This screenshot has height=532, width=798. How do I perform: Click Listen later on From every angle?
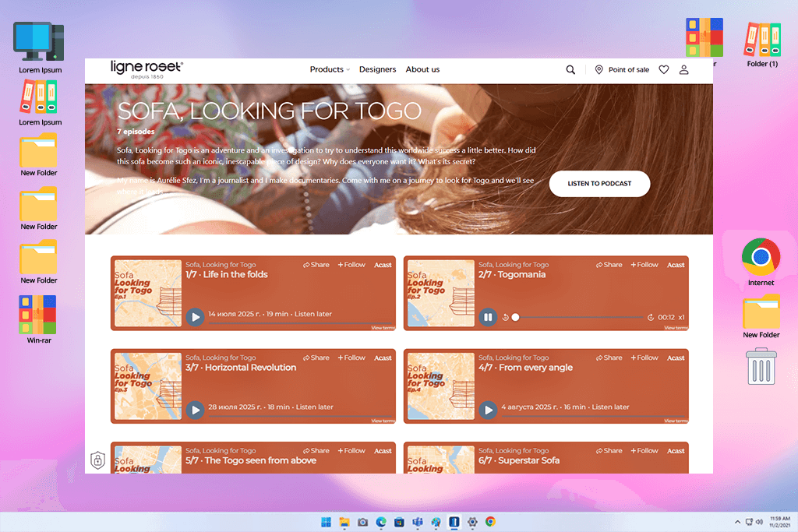tap(610, 407)
